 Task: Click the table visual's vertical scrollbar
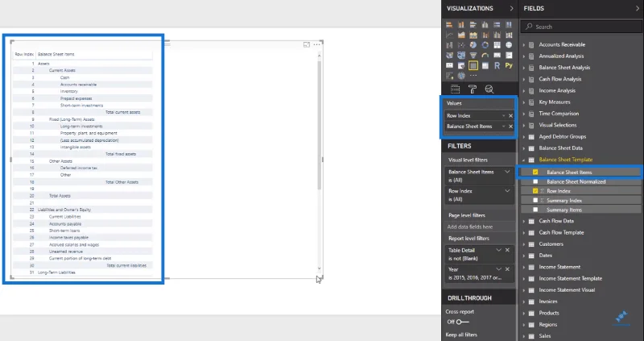pyautogui.click(x=320, y=125)
